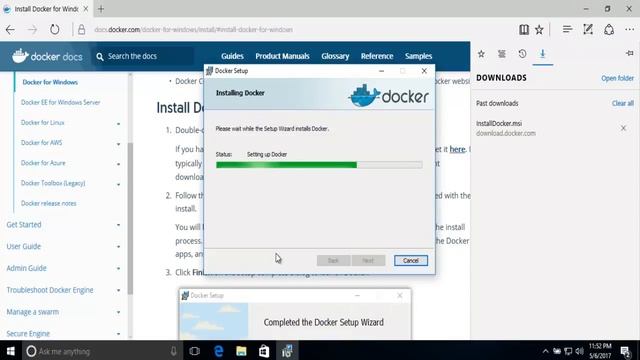Click installer icon in the taskbar
640x360 pixels.
(287, 351)
